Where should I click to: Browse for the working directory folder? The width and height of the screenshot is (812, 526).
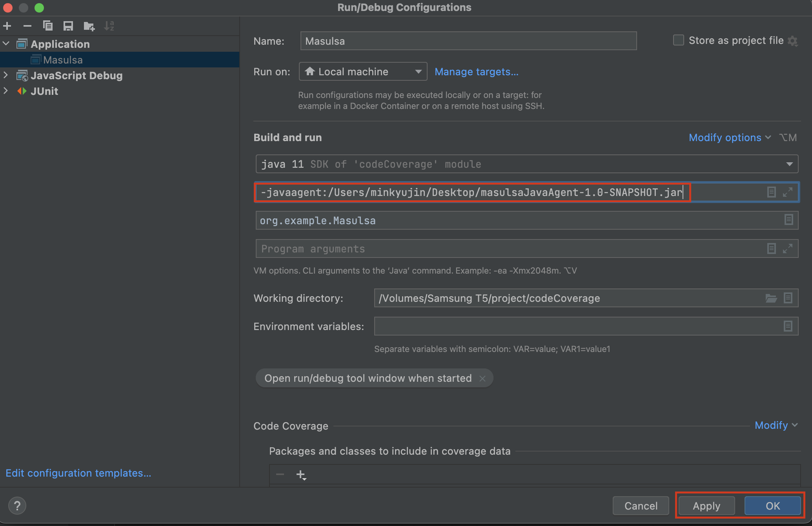pos(771,298)
